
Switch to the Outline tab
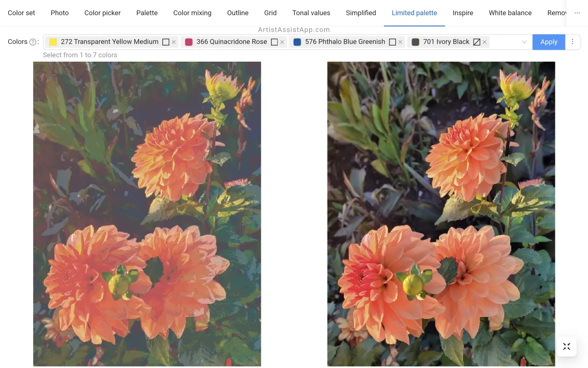(238, 13)
